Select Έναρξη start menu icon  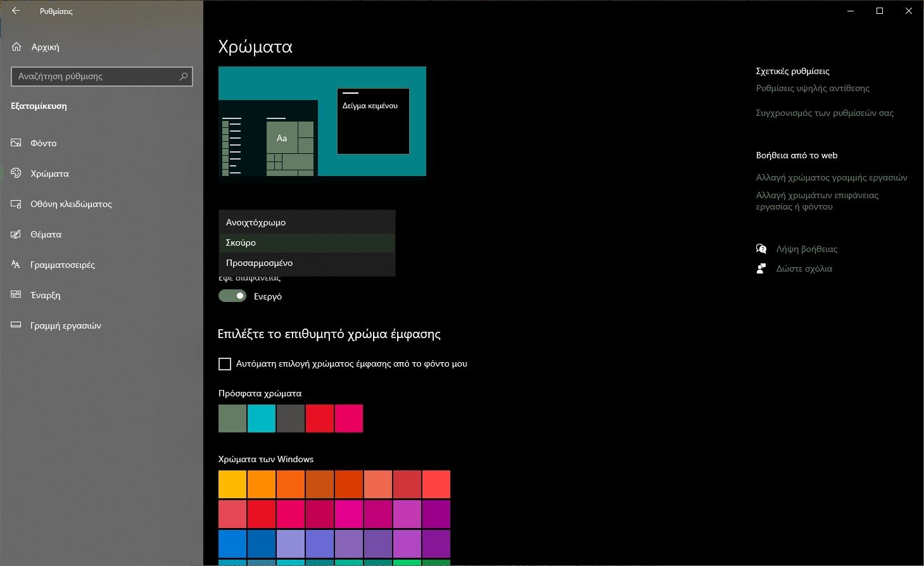[x=16, y=295]
